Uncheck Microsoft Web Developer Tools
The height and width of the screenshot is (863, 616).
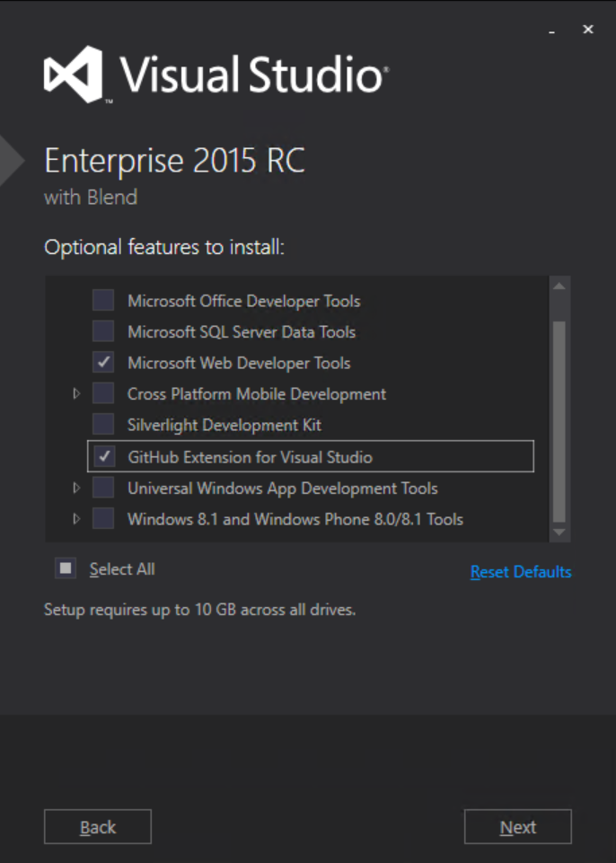tap(103, 363)
